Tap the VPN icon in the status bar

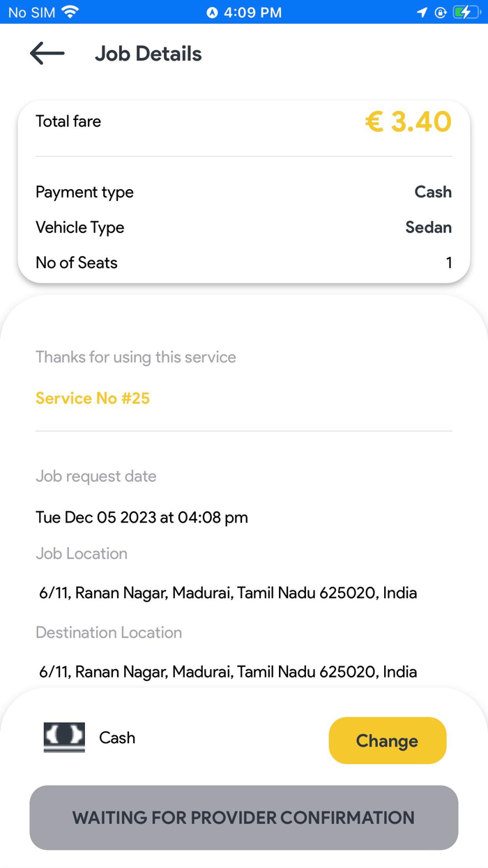pyautogui.click(x=213, y=11)
